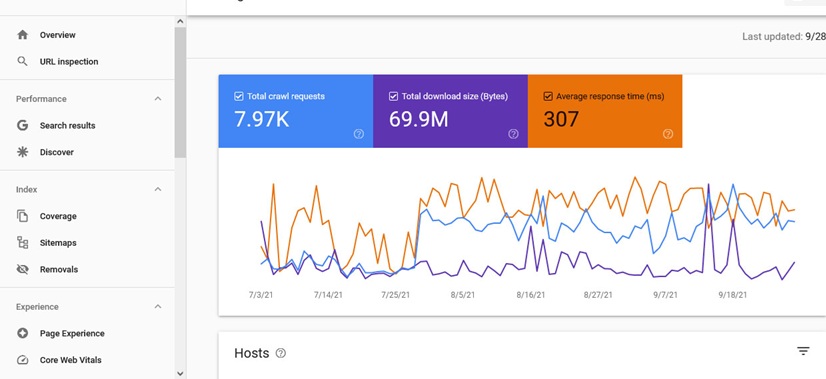Click the Hosts section heading
The image size is (826, 379).
click(x=252, y=353)
